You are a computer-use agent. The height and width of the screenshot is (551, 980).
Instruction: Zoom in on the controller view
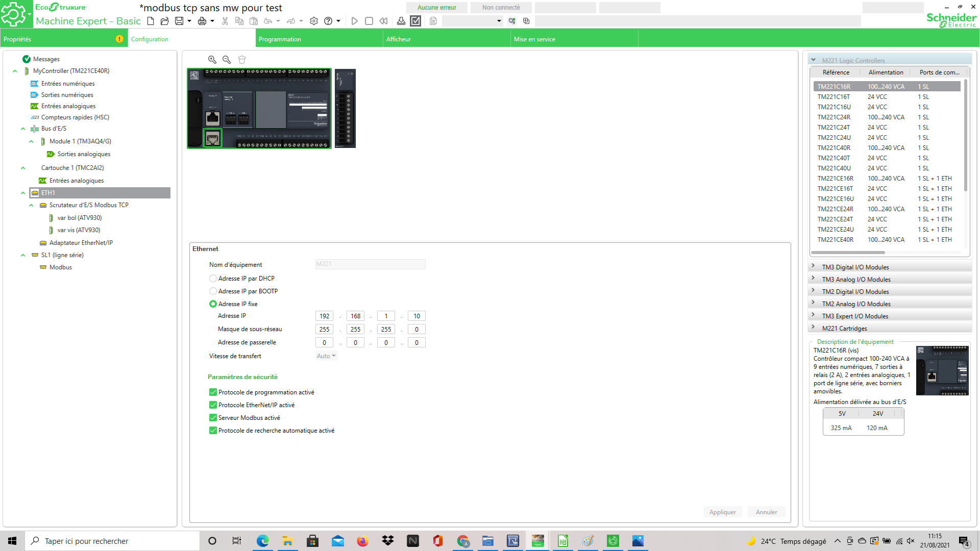(212, 60)
